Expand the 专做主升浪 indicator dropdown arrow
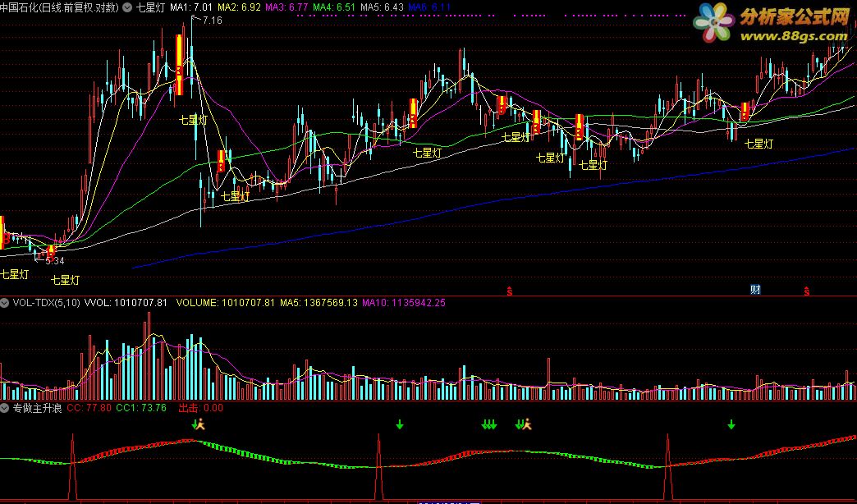This screenshot has width=857, height=504. coord(4,408)
